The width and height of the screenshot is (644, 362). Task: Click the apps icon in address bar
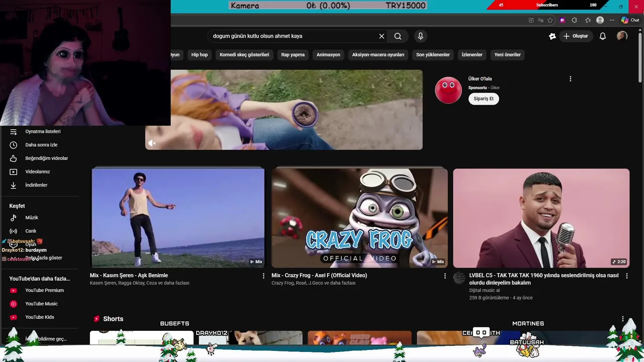(x=531, y=20)
